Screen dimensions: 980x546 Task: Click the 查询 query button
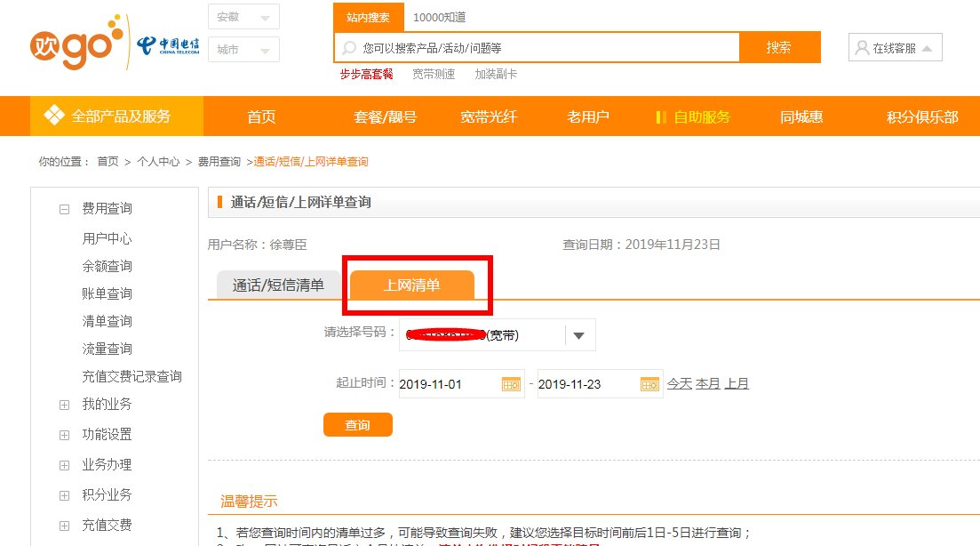coord(358,424)
